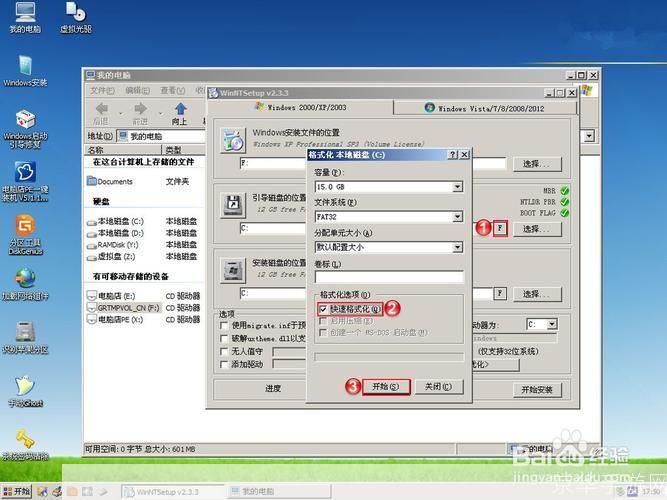Screen dimensions: 667x500
Task: Open the 开始 Start button on taskbar
Action: point(16,491)
